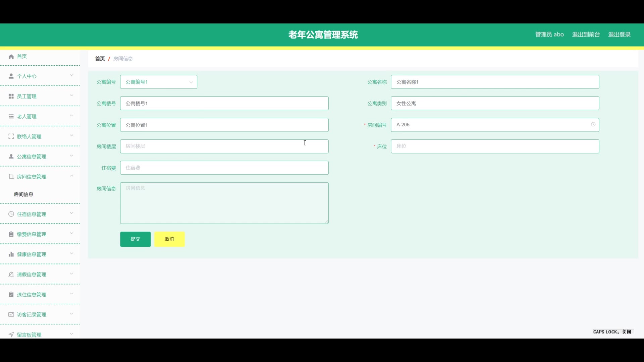The image size is (644, 362).
Task: Click the yellow 取消 button
Action: 169,239
